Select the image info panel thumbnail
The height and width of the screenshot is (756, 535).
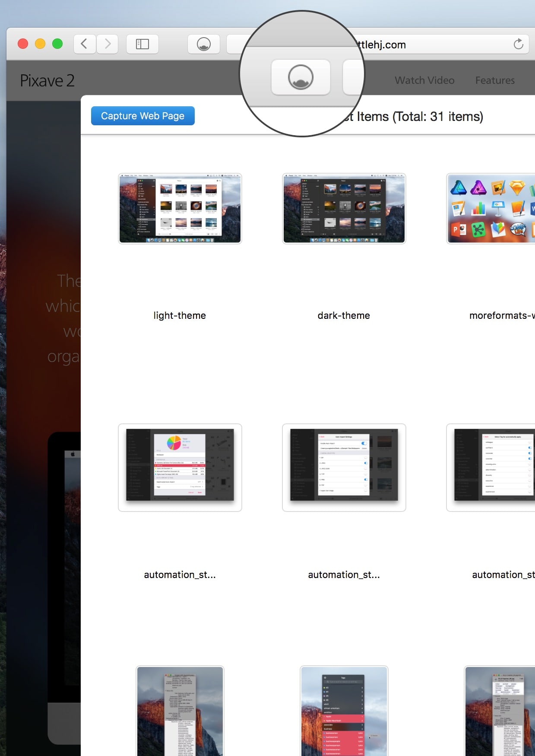pyautogui.click(x=180, y=711)
